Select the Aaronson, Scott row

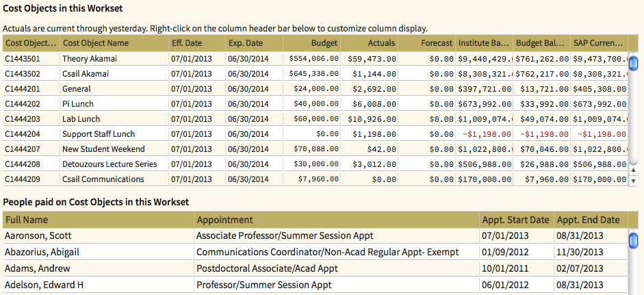click(315, 236)
